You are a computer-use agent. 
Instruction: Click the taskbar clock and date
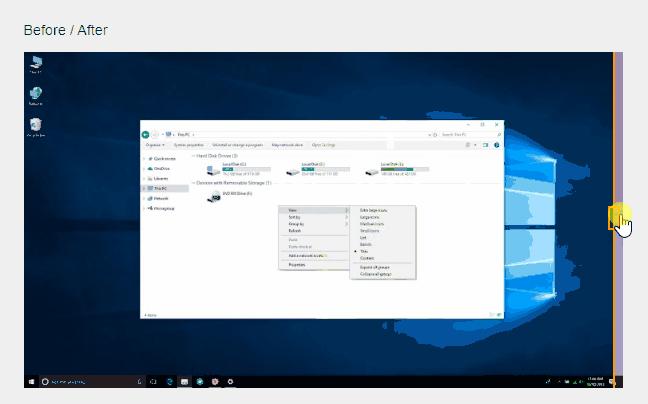pyautogui.click(x=596, y=382)
